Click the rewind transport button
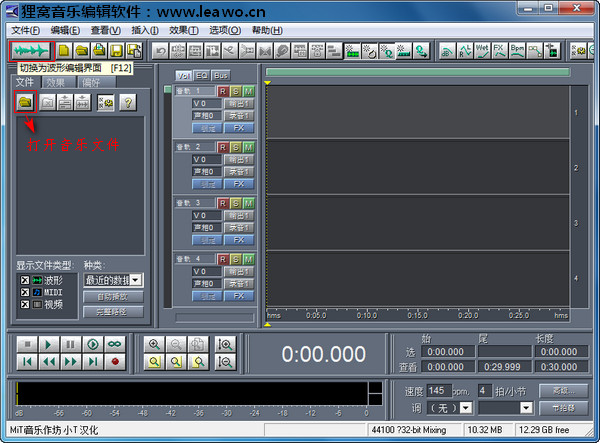 [49, 362]
